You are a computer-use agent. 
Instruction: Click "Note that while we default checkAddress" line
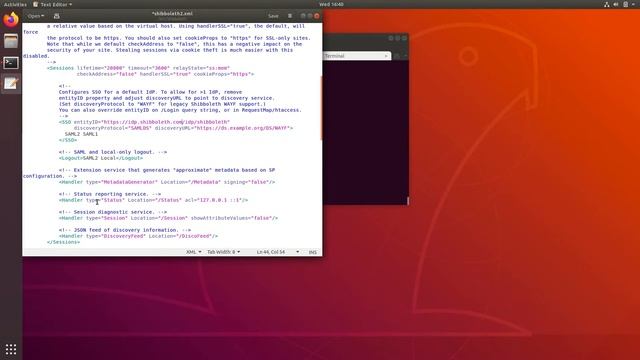[x=174, y=44]
